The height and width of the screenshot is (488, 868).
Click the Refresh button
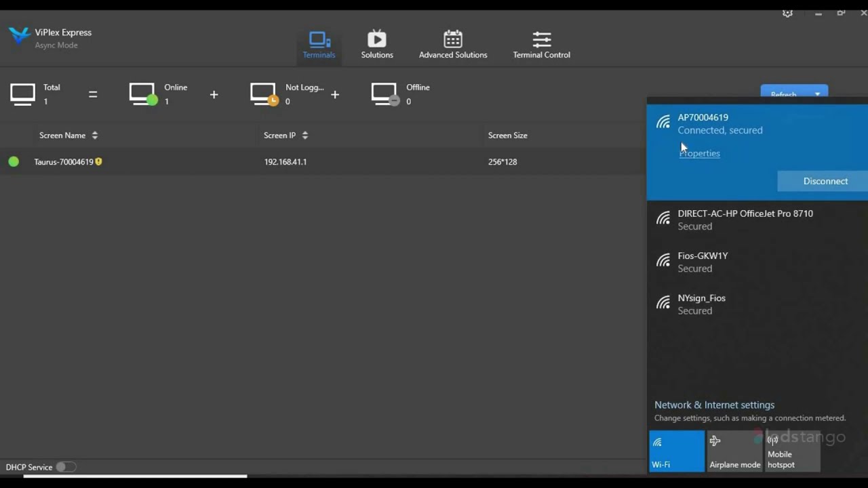click(783, 94)
